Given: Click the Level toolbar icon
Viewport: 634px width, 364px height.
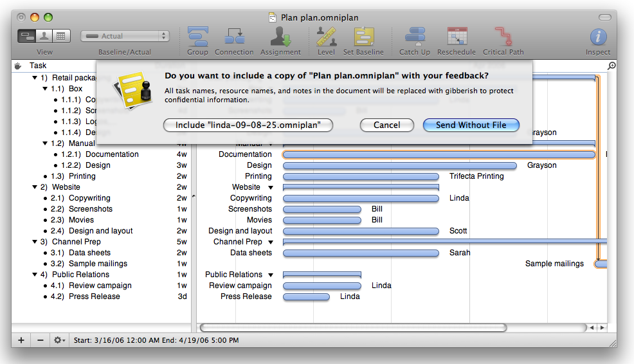Looking at the screenshot, I should point(326,37).
